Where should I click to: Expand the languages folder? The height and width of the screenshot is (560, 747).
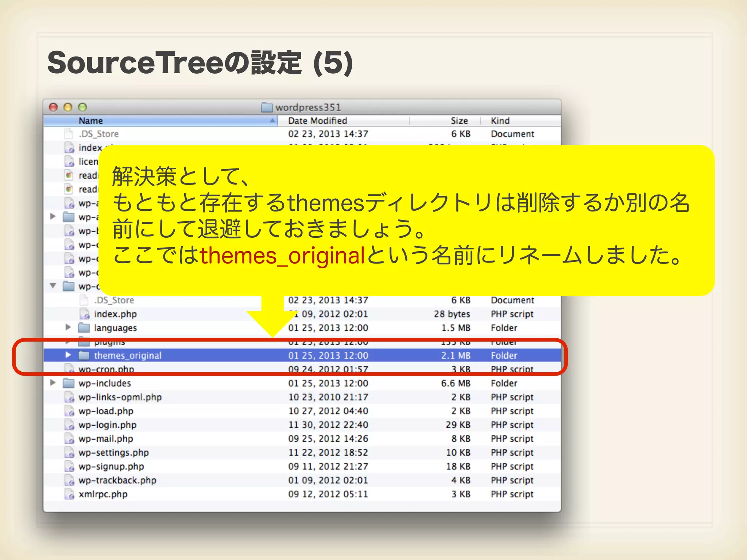click(x=68, y=327)
